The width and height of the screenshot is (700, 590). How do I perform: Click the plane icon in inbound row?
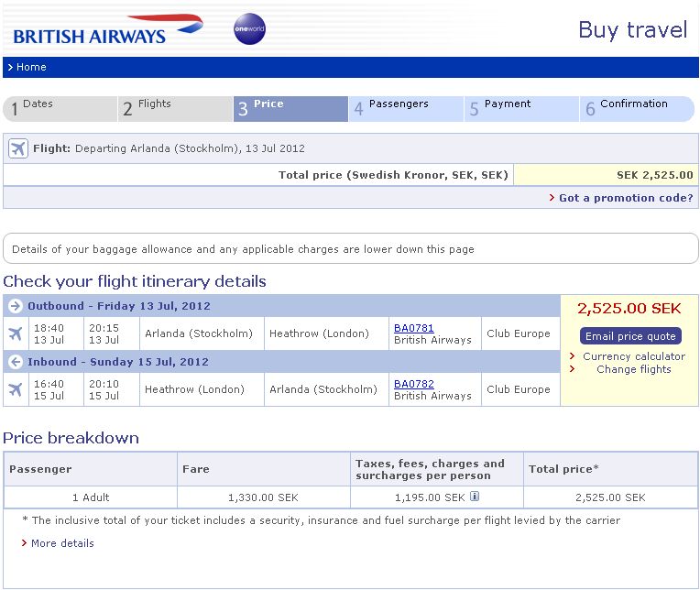click(15, 389)
